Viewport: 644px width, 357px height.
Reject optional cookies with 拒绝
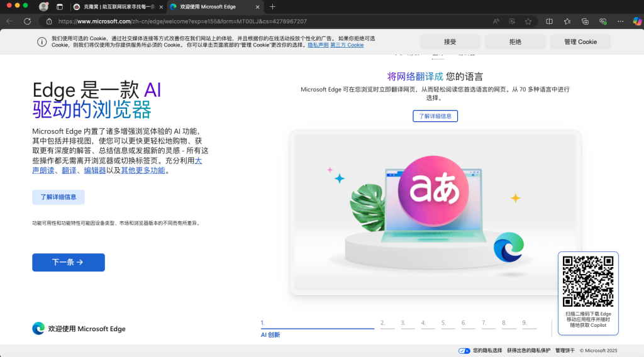pyautogui.click(x=515, y=42)
